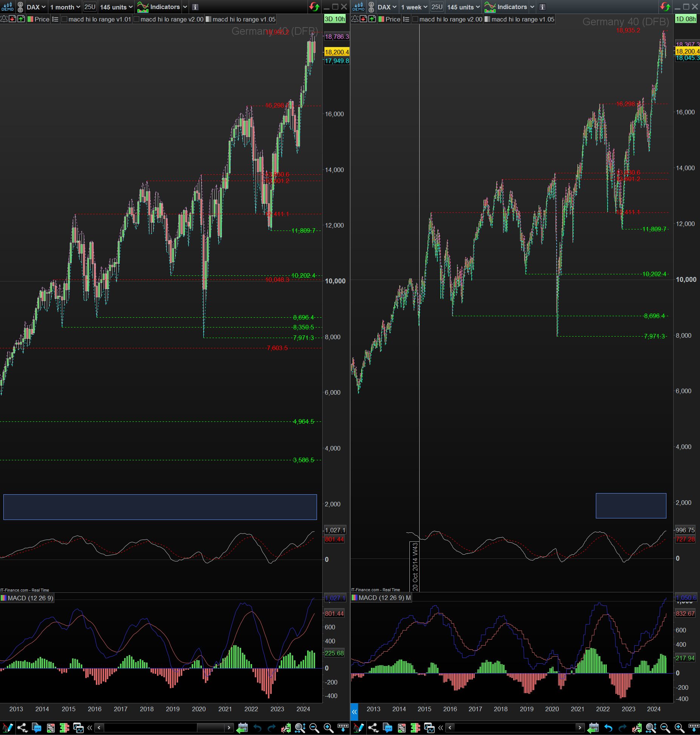
Task: Open info icon in right chart header
Action: (542, 7)
